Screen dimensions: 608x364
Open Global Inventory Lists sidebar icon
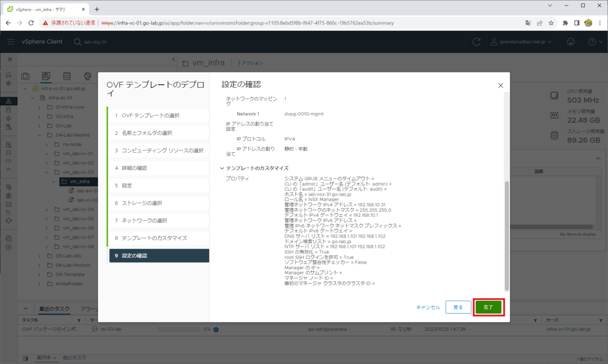pyautogui.click(x=9, y=127)
